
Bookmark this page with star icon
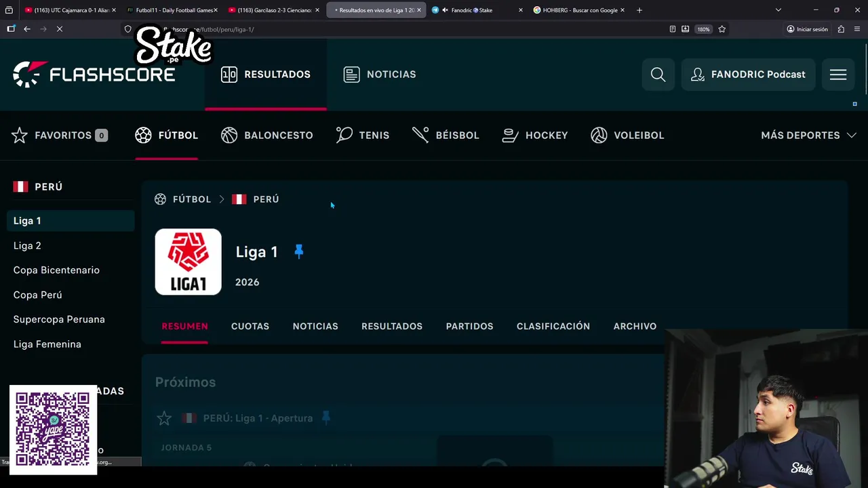point(722,29)
